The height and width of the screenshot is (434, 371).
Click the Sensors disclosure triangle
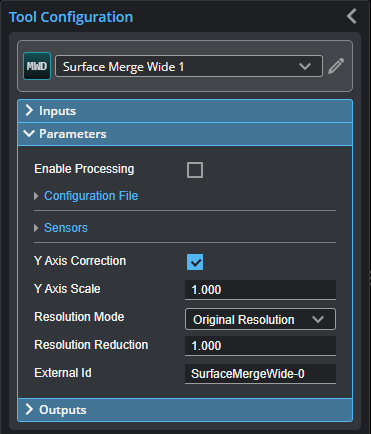point(36,228)
